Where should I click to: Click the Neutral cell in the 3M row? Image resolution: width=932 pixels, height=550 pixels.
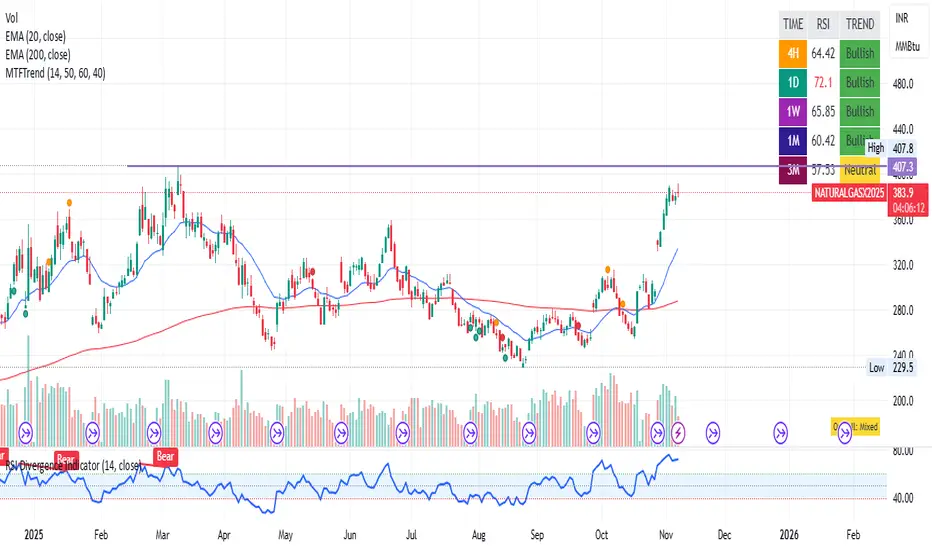860,171
